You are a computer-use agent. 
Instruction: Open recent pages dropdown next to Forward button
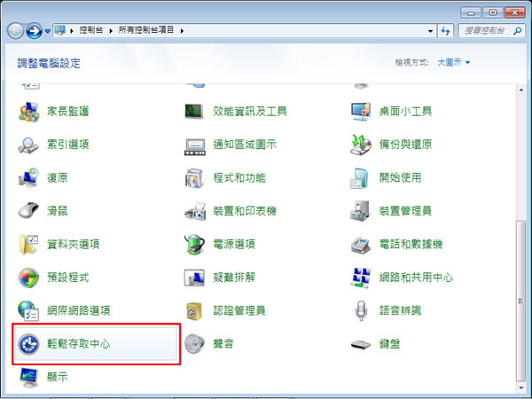click(x=48, y=31)
